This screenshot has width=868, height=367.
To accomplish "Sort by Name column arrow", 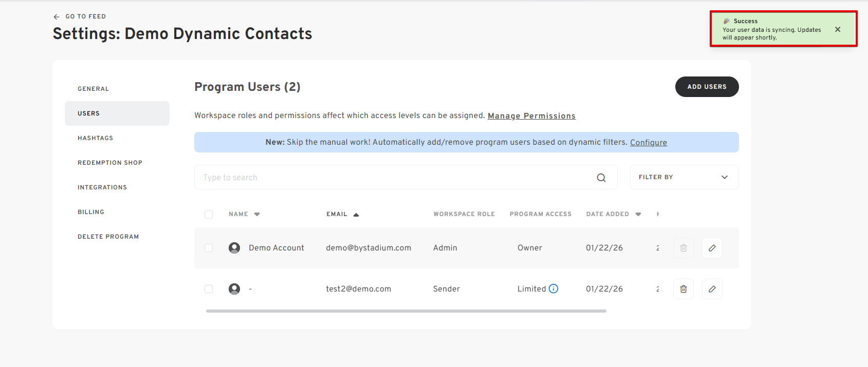I will point(257,215).
